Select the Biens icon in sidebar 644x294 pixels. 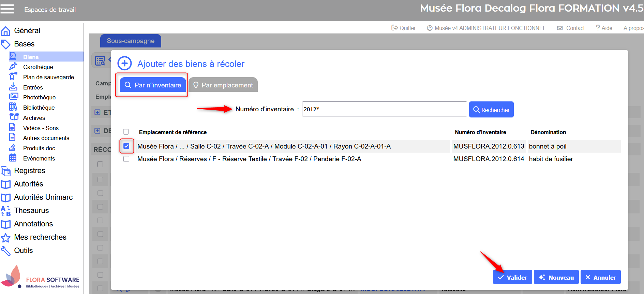[x=13, y=57]
